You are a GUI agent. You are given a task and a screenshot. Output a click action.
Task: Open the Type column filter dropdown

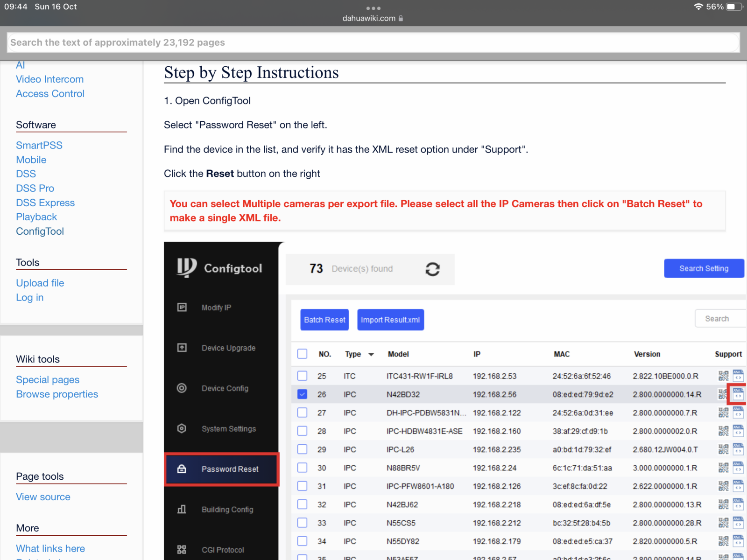371,355
